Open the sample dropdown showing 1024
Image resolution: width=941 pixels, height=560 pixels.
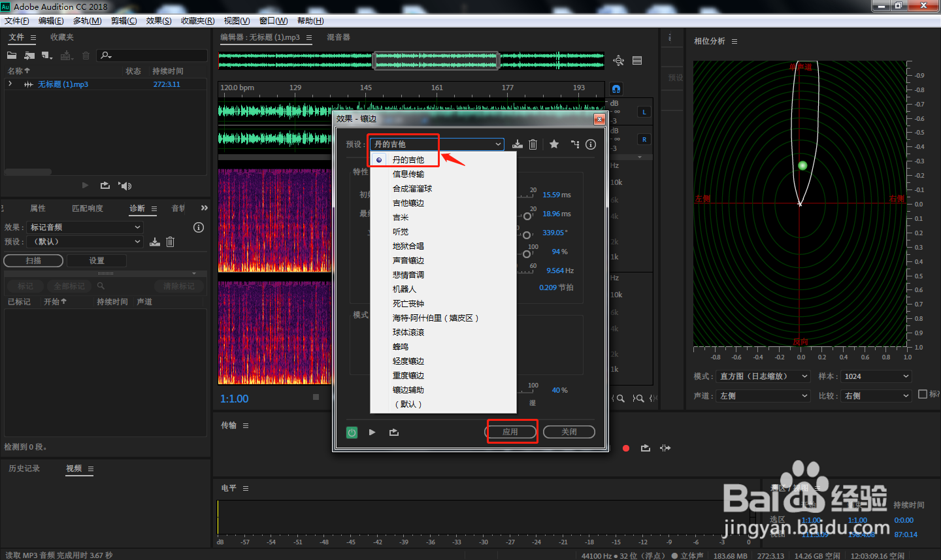(x=876, y=376)
